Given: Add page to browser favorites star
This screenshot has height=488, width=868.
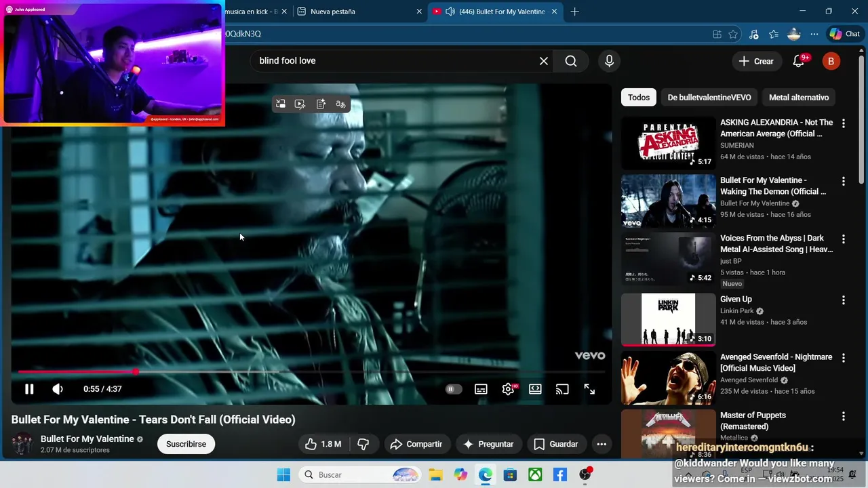Looking at the screenshot, I should (x=733, y=34).
